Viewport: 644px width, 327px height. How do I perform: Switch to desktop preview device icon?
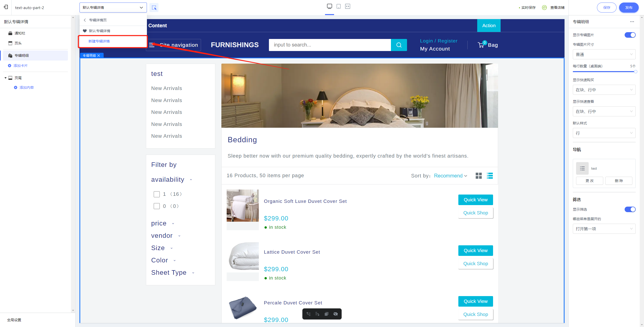click(330, 6)
